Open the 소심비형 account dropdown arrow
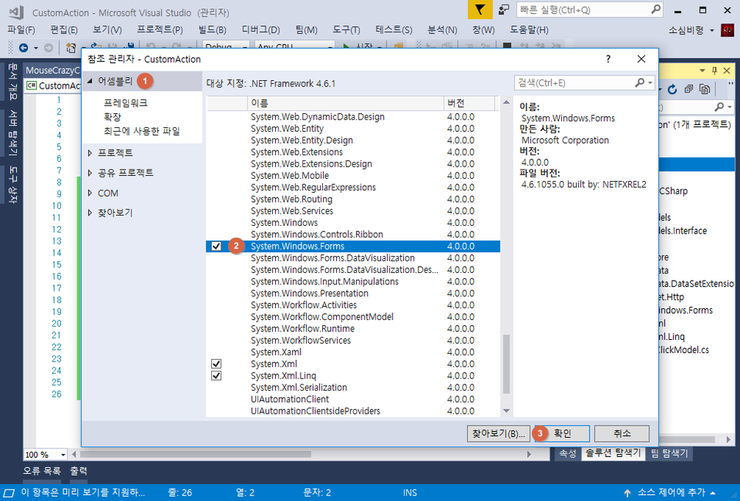This screenshot has width=740, height=501. pos(712,31)
